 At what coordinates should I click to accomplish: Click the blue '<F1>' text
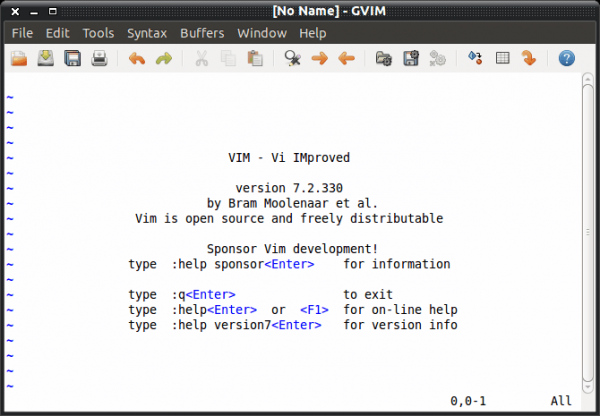(314, 310)
